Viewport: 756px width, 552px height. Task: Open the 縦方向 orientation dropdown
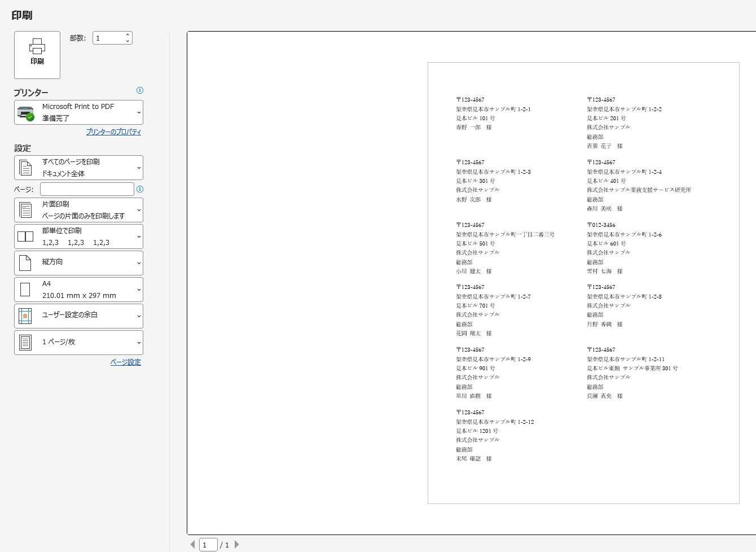coord(78,263)
